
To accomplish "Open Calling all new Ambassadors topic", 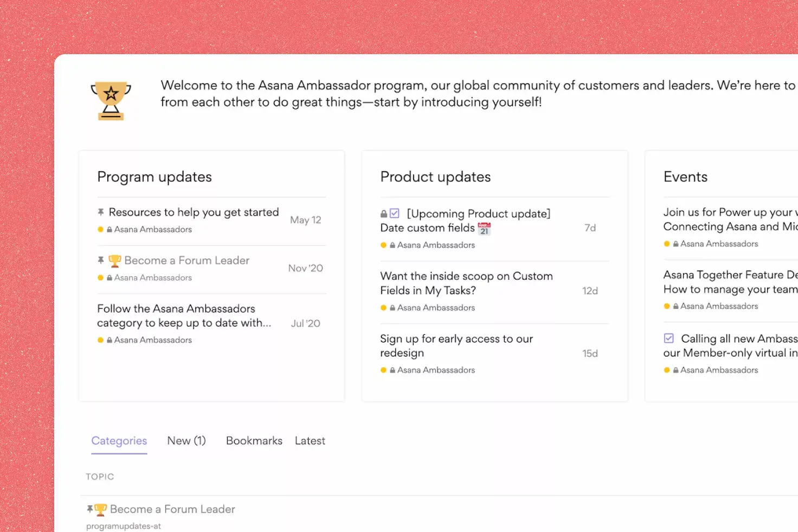I will [730, 346].
